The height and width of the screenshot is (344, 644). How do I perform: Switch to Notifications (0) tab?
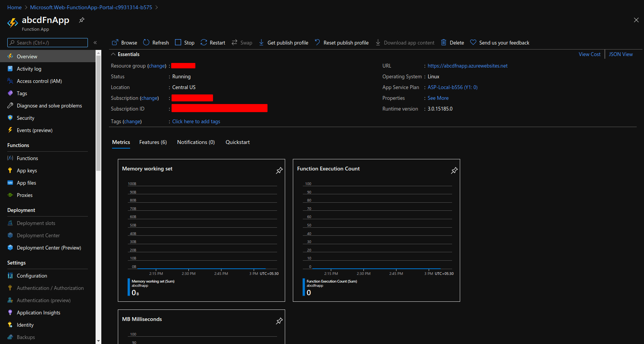tap(196, 142)
